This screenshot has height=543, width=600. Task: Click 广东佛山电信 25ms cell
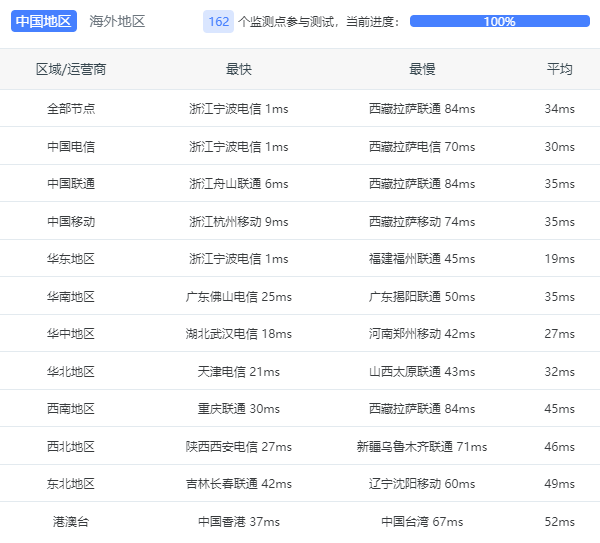(x=238, y=297)
